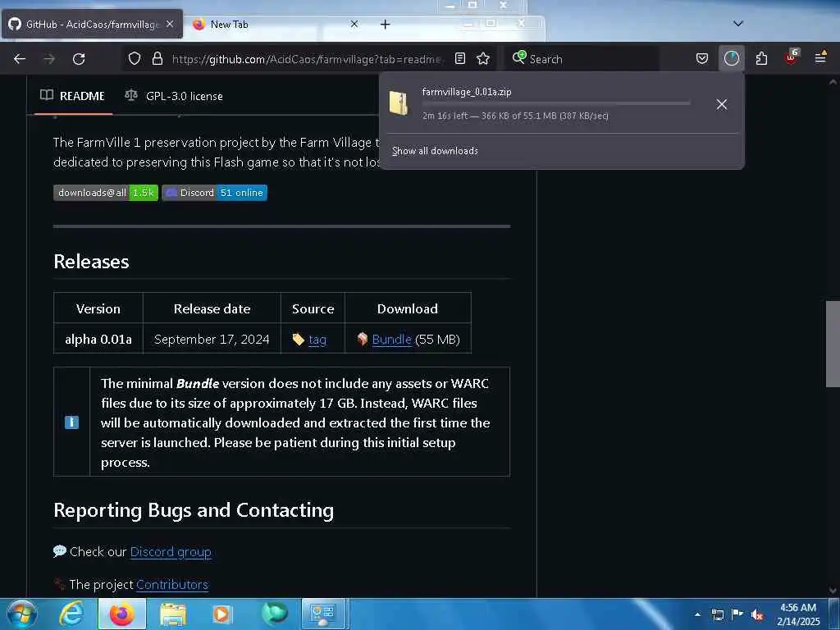Click the Reporting Bugs and Contacting heading
This screenshot has width=840, height=630.
[194, 510]
